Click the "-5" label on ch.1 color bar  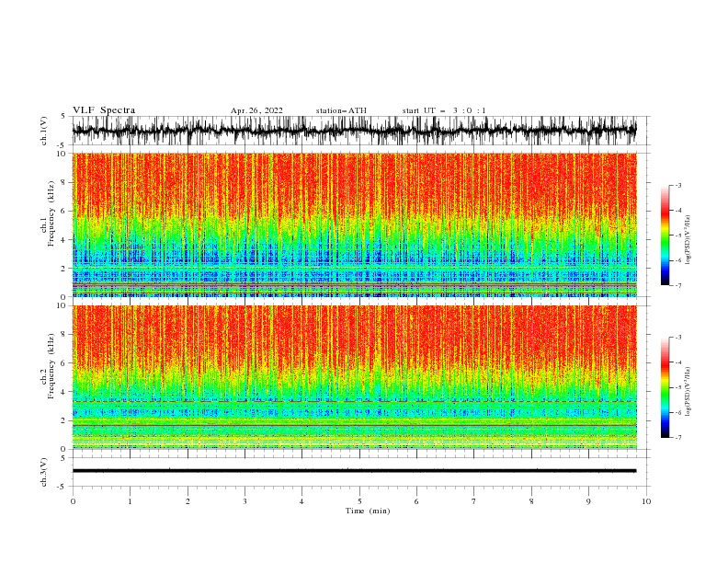pos(677,236)
